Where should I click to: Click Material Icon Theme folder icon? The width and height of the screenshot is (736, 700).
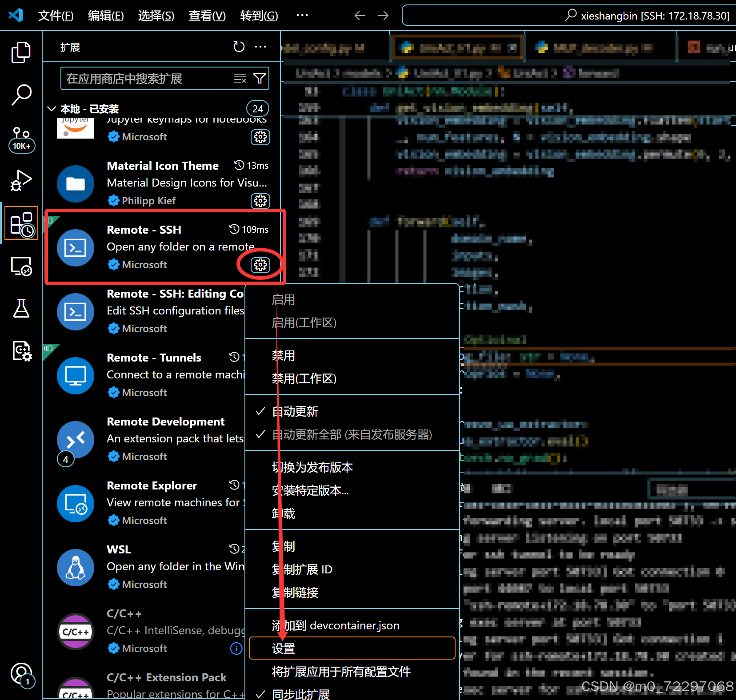[x=76, y=184]
